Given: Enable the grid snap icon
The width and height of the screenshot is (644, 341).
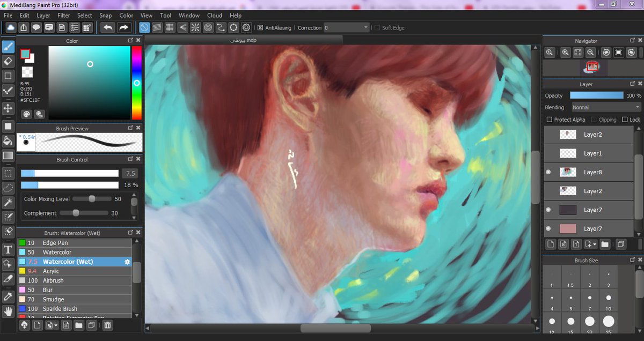Looking at the screenshot, I should point(170,27).
